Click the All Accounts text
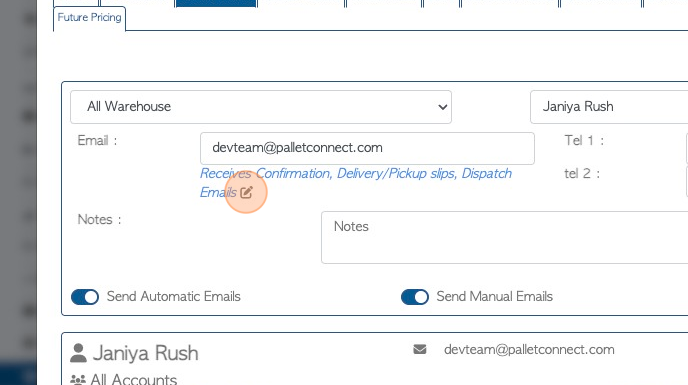 (x=133, y=379)
